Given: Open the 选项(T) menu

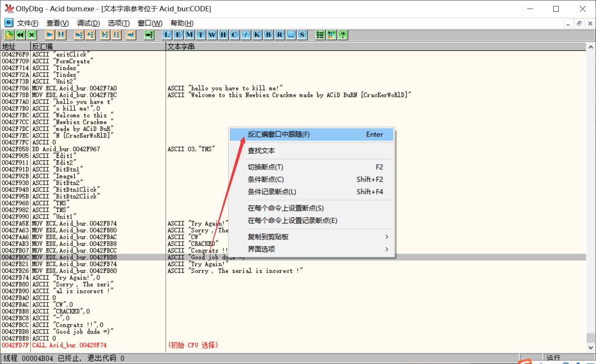Looking at the screenshot, I should (119, 23).
